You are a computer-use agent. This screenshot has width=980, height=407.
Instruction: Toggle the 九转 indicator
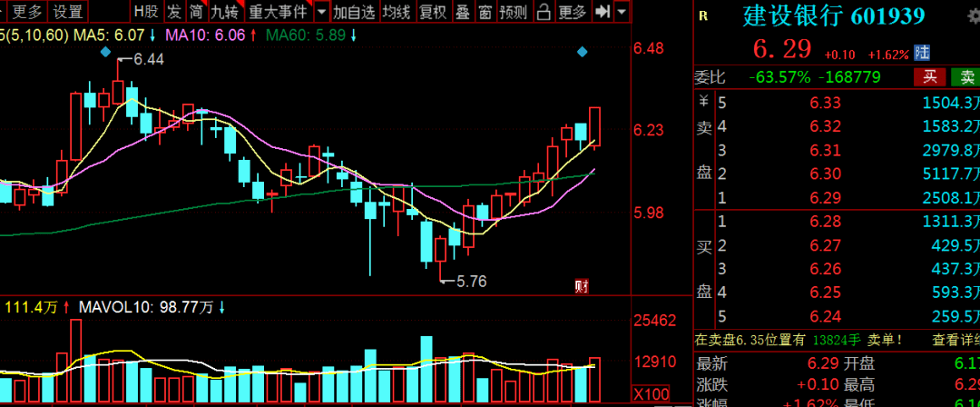pos(224,11)
